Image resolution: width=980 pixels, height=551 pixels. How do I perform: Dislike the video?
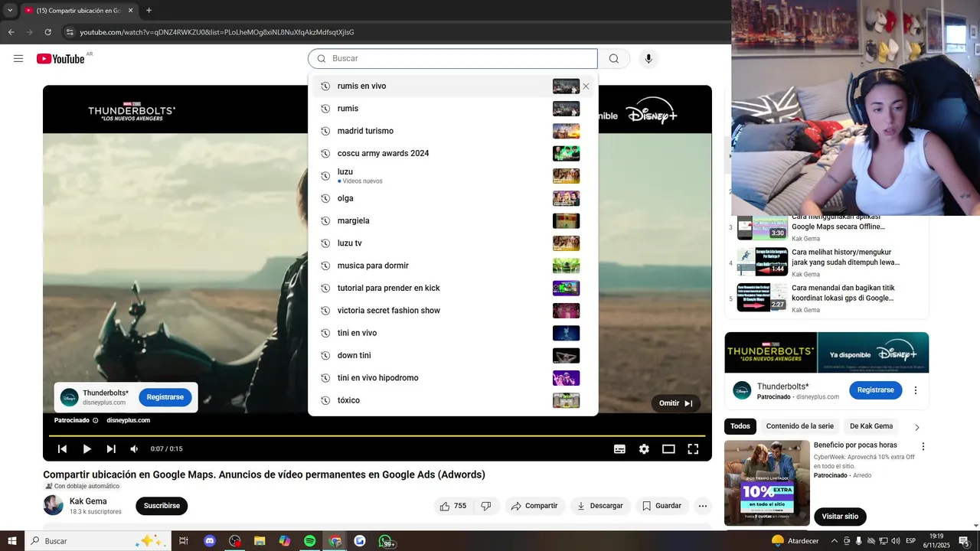[x=485, y=506]
